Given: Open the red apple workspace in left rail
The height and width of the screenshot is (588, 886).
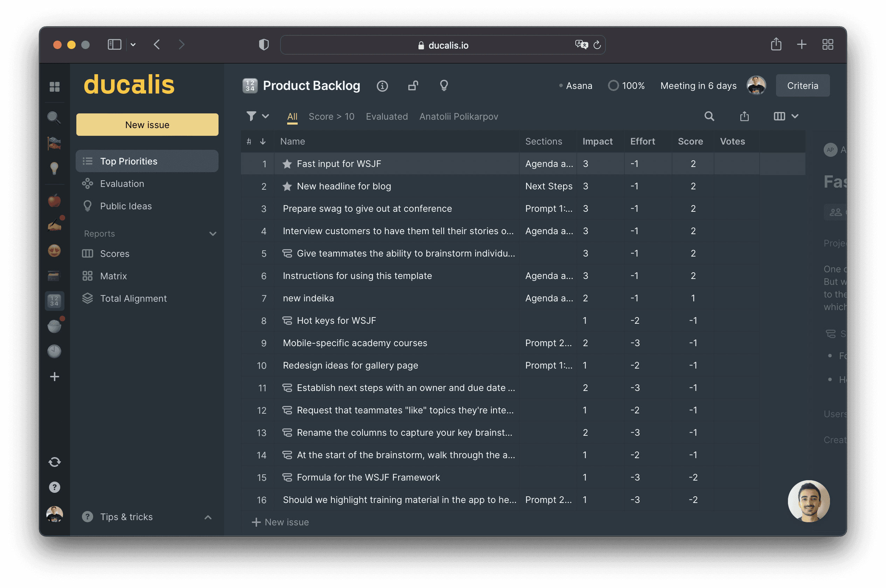Looking at the screenshot, I should [x=54, y=201].
